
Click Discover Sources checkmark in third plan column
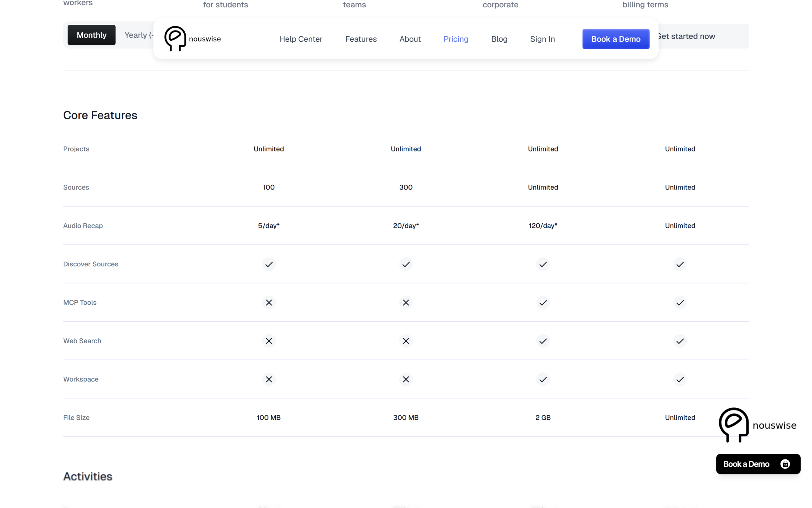click(543, 264)
